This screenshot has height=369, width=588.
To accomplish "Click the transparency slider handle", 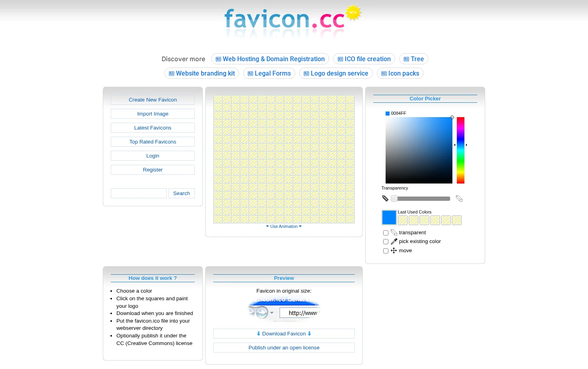I will coord(394,199).
